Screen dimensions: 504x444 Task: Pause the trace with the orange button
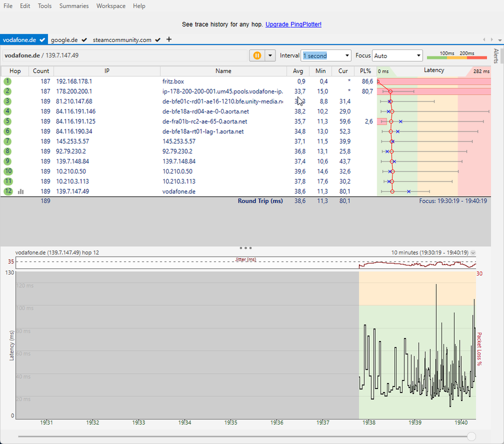coord(257,55)
